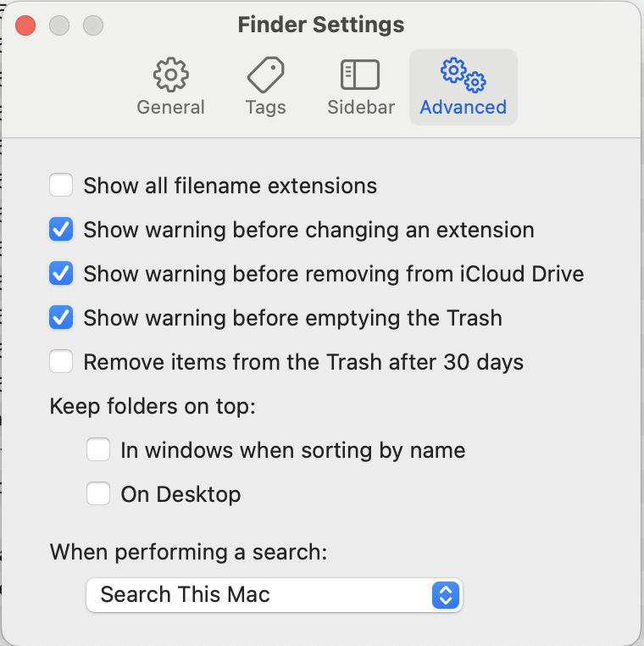Select the Advanced double-gear icon
The image size is (644, 646).
coord(463,74)
